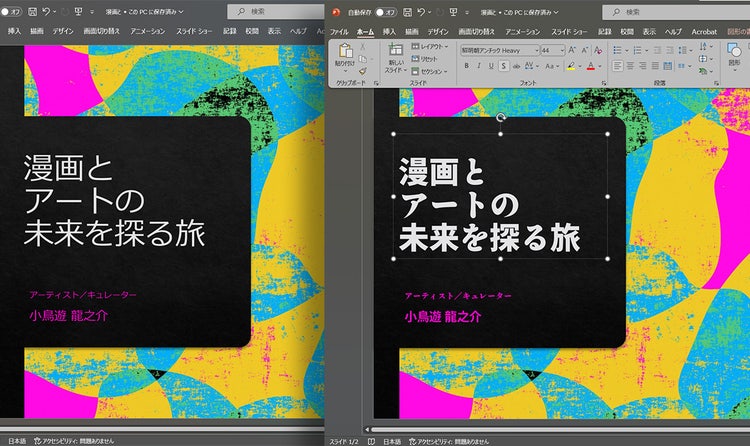Viewport: 750px width, 446px height.
Task: Click the Increase Indent icon
Action: click(670, 50)
